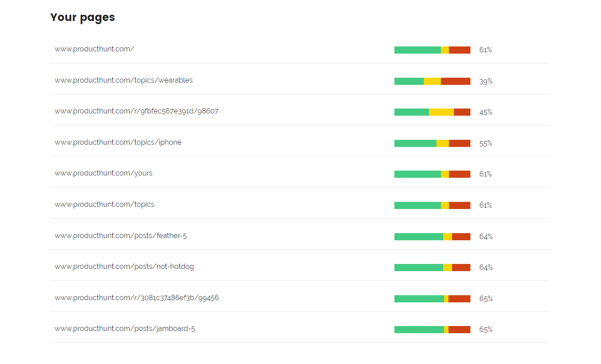The width and height of the screenshot is (601, 364).
Task: Click the score bar for topics/wearables
Action: tap(432, 81)
